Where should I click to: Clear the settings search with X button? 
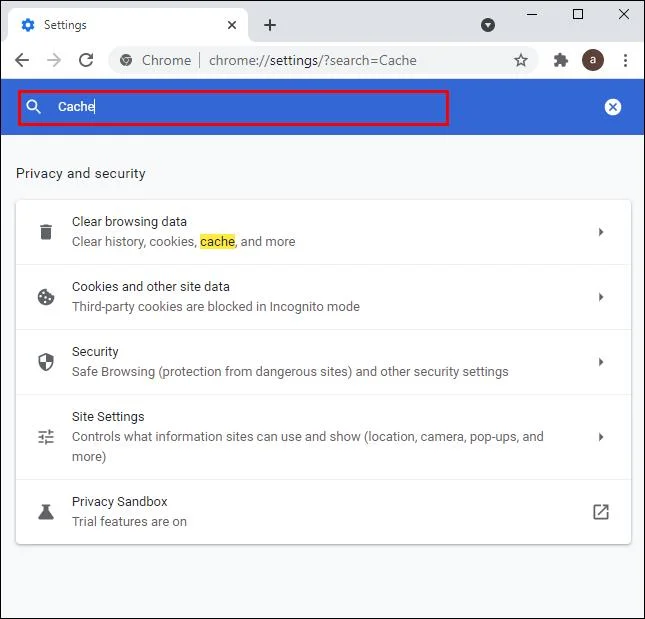tap(613, 107)
